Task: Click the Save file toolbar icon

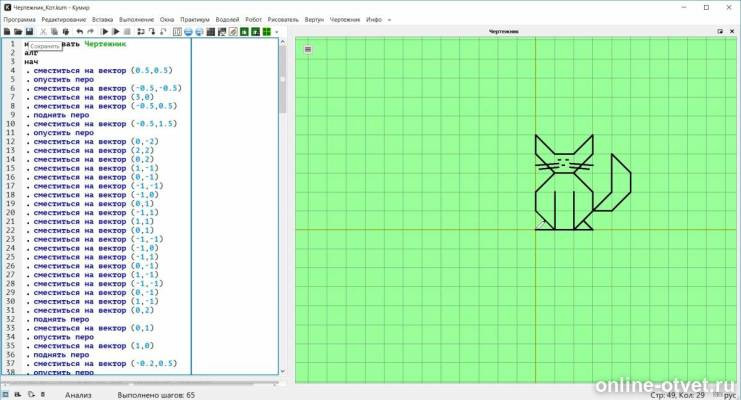Action: coord(29,32)
